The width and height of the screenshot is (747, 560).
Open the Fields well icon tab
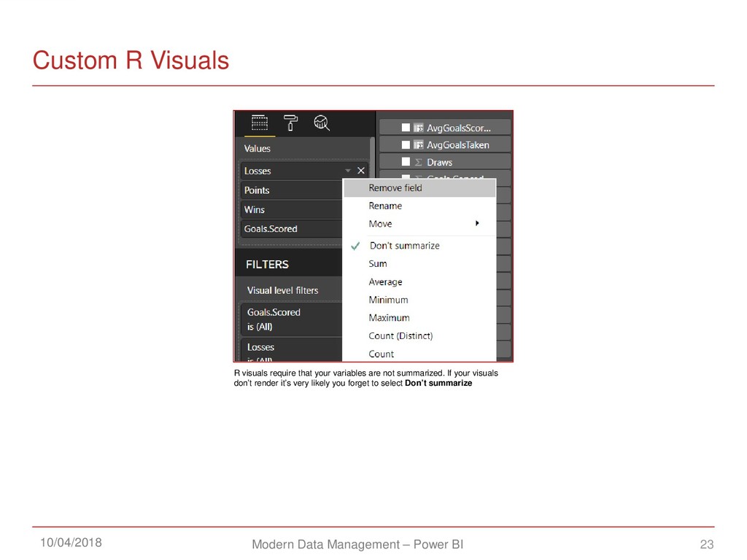(x=260, y=122)
